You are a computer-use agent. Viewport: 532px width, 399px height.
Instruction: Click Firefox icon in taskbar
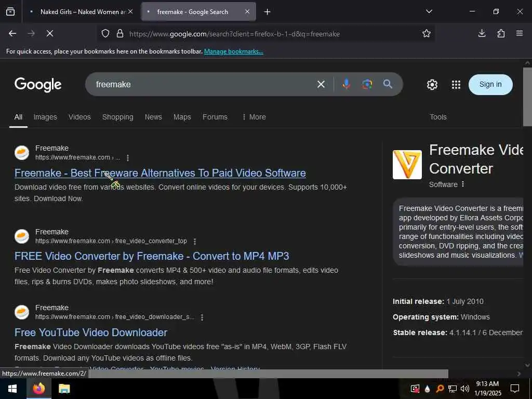point(39,389)
